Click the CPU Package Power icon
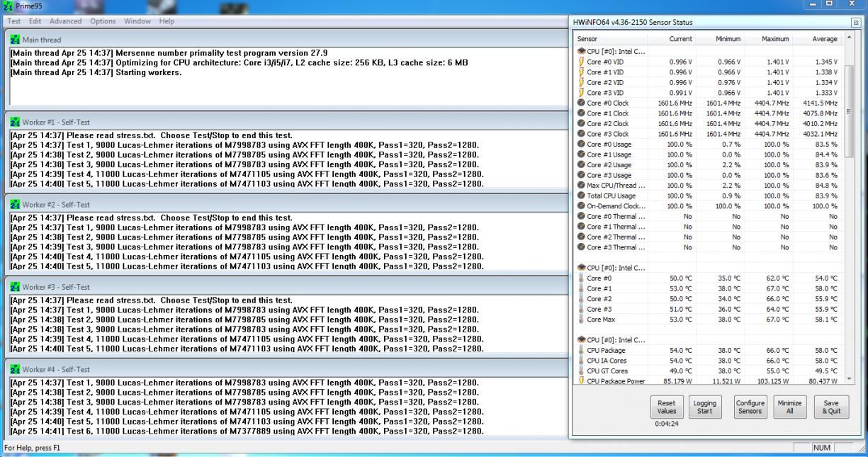Image resolution: width=868 pixels, height=457 pixels. [x=581, y=381]
